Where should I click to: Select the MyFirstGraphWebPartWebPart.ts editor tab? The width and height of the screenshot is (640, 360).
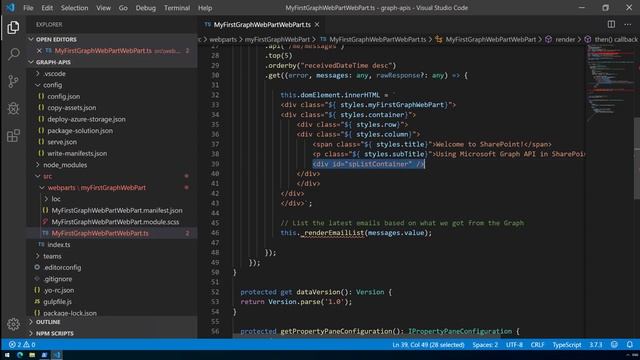(261, 25)
